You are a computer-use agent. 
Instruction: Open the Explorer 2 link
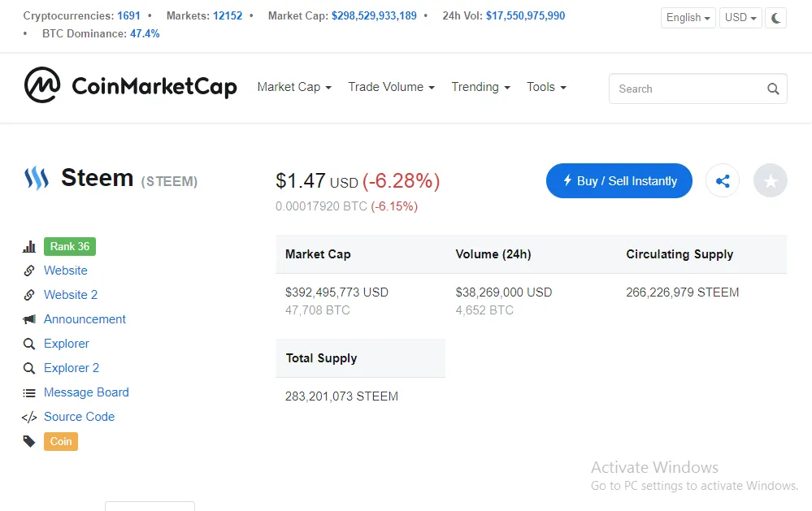[x=72, y=368]
